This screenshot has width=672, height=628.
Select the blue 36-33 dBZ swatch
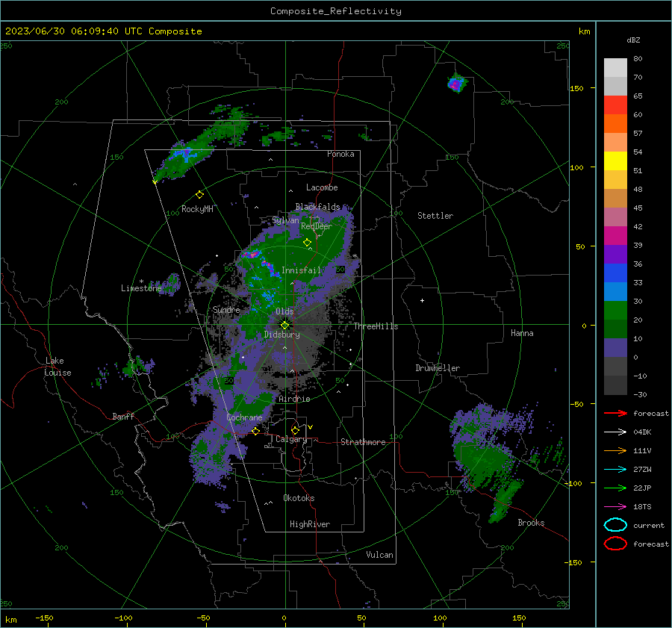point(615,273)
